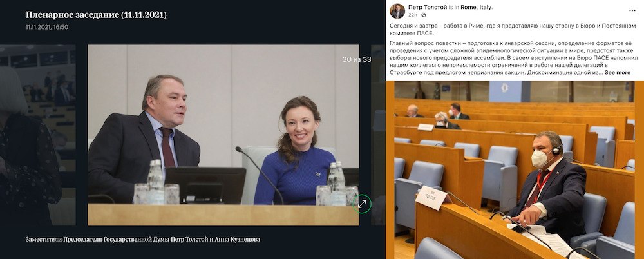The width and height of the screenshot is (644, 259).
Task: Expand the post with See more
Action: 618,72
